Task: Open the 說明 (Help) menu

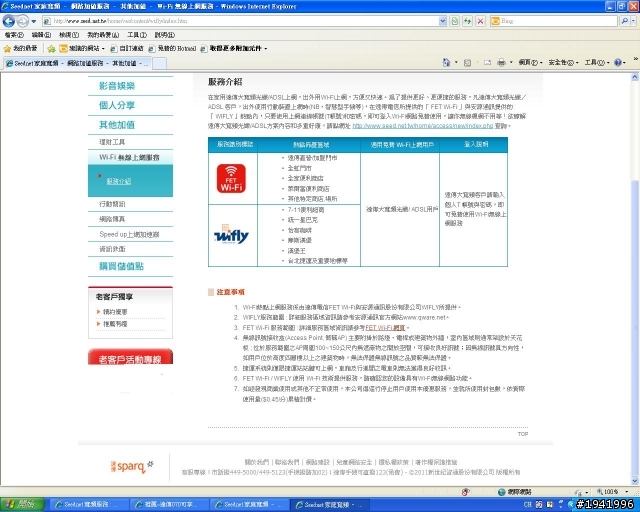Action: tap(164, 35)
